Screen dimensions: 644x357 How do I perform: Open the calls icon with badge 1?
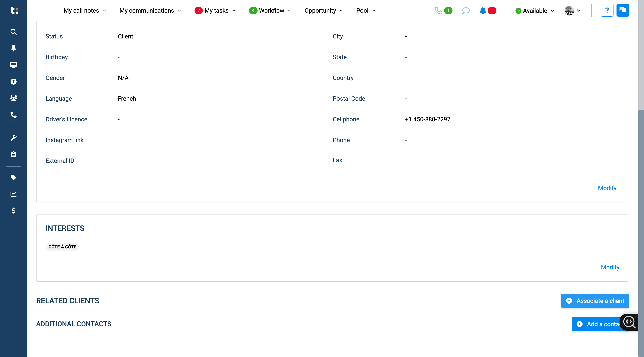(x=443, y=11)
